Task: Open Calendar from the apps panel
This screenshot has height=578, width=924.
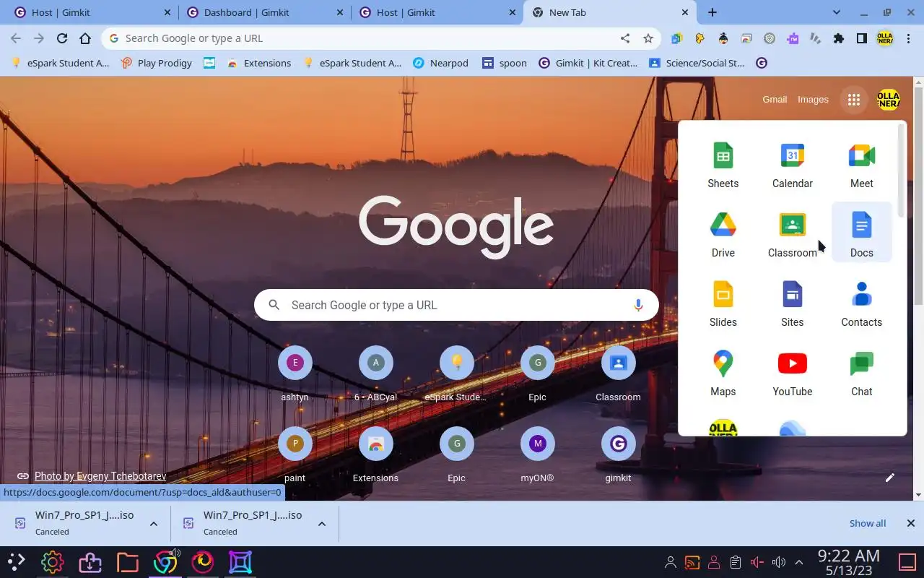Action: pyautogui.click(x=792, y=166)
